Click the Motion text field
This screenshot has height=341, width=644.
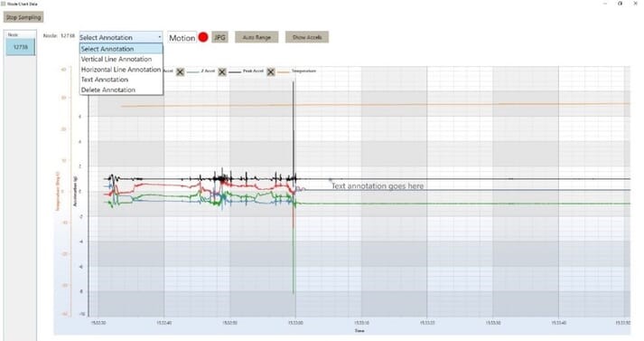(x=182, y=37)
